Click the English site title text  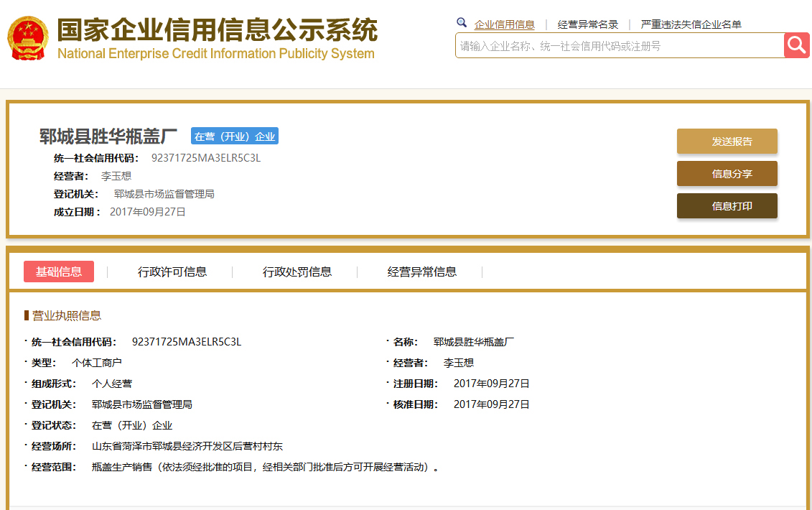[215, 54]
